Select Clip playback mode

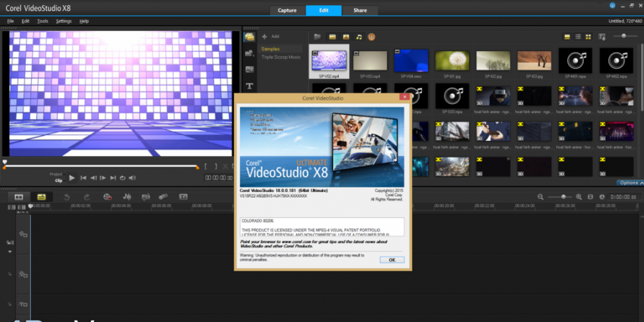point(58,180)
